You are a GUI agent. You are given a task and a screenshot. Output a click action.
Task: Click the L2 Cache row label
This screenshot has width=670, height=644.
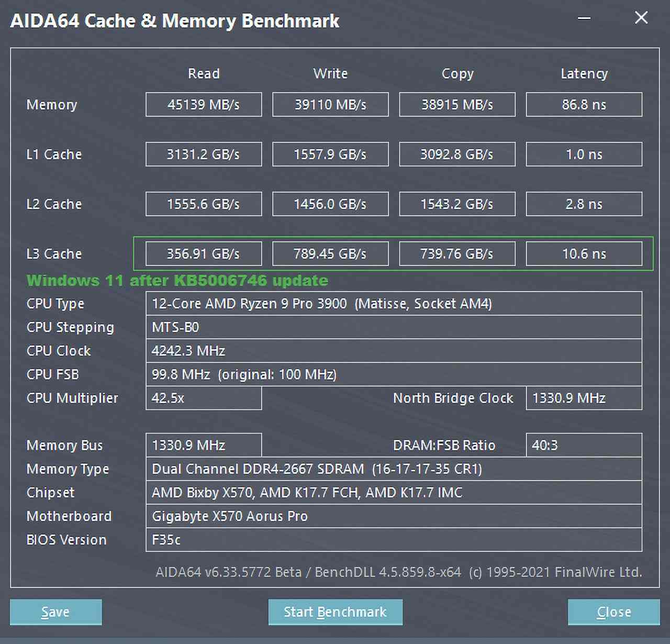[x=54, y=204]
